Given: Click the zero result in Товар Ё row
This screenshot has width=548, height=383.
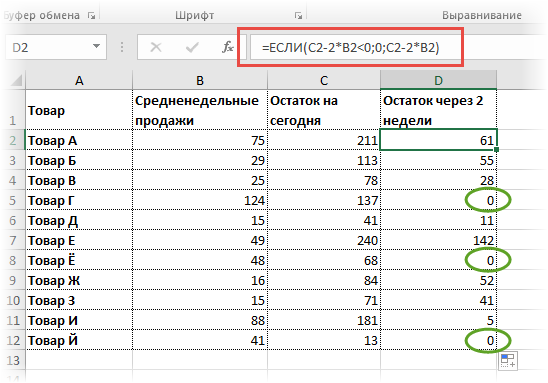Looking at the screenshot, I should [438, 260].
